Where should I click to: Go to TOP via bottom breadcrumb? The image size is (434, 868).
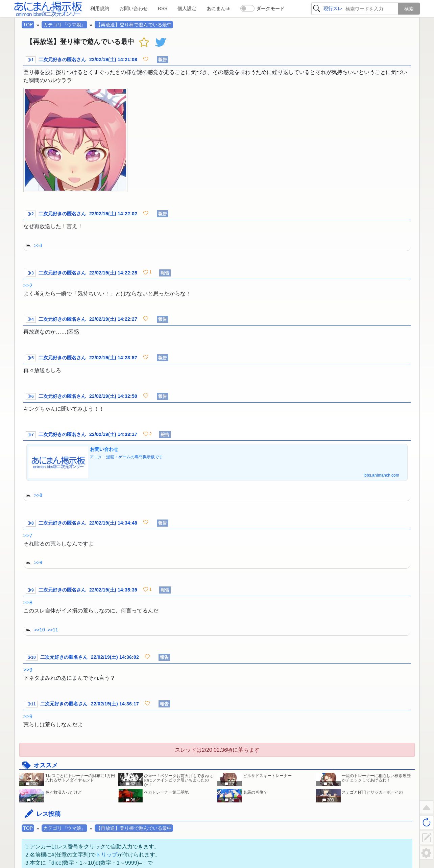pyautogui.click(x=28, y=828)
